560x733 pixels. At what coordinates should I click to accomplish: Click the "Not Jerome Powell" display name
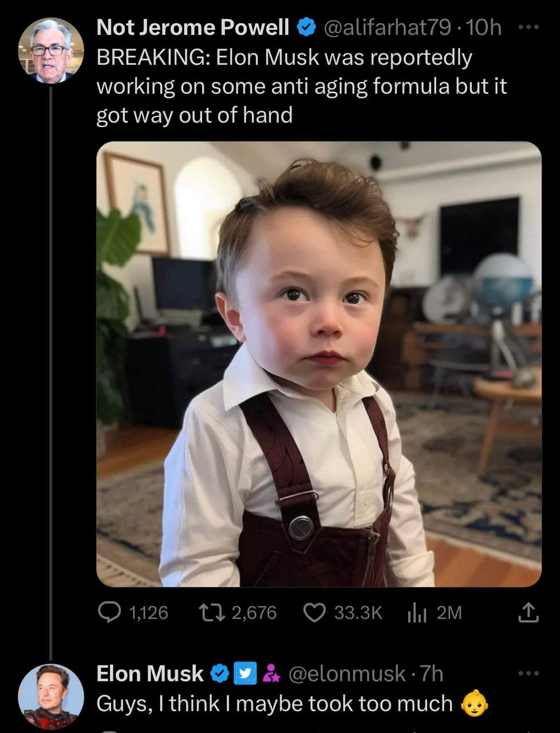[193, 27]
